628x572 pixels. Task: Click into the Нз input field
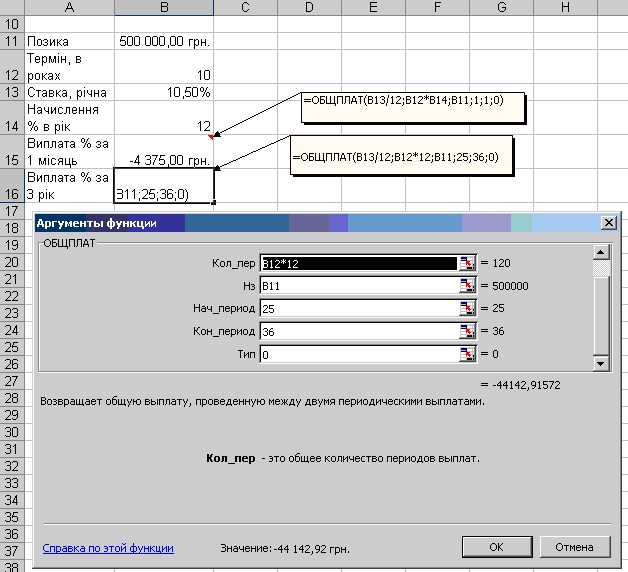point(357,286)
